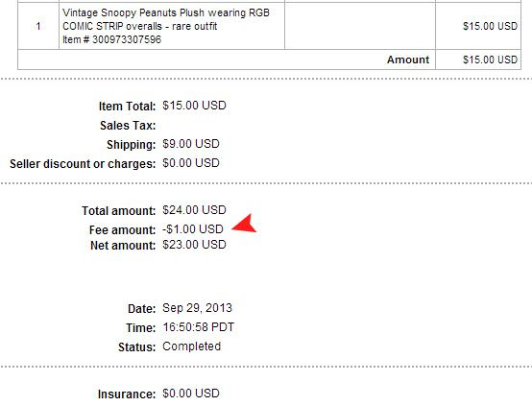The width and height of the screenshot is (532, 406).
Task: Click the red arrow pointing at fee
Action: 244,224
